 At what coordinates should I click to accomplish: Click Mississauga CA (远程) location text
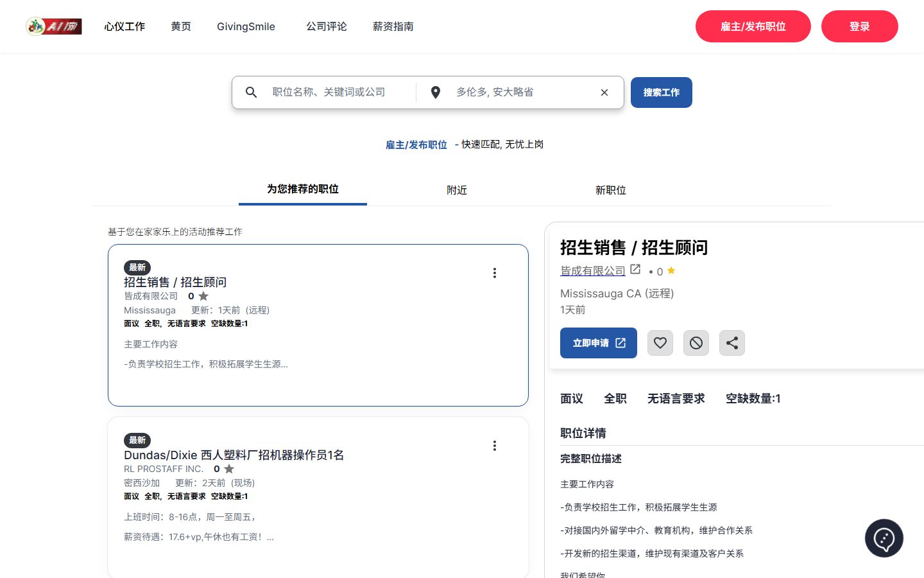(x=617, y=293)
